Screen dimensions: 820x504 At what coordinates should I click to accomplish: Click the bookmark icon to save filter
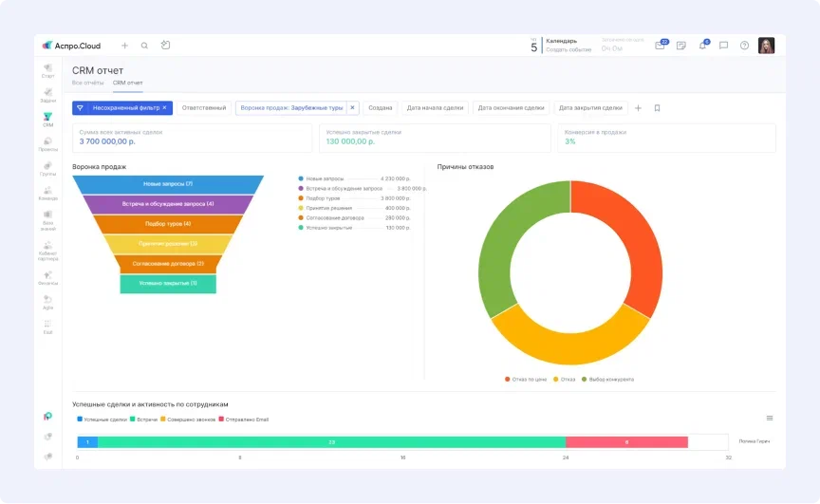coord(657,108)
